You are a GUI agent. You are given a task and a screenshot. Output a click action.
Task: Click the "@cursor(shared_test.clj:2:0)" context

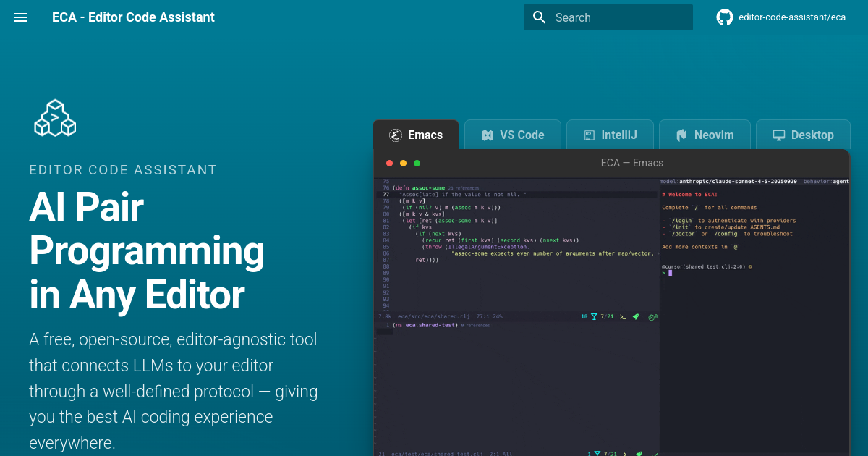coord(704,266)
